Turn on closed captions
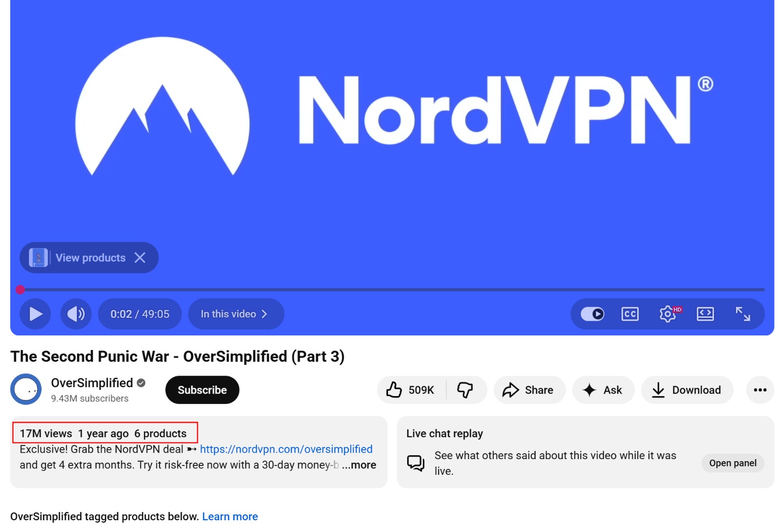 pos(630,314)
